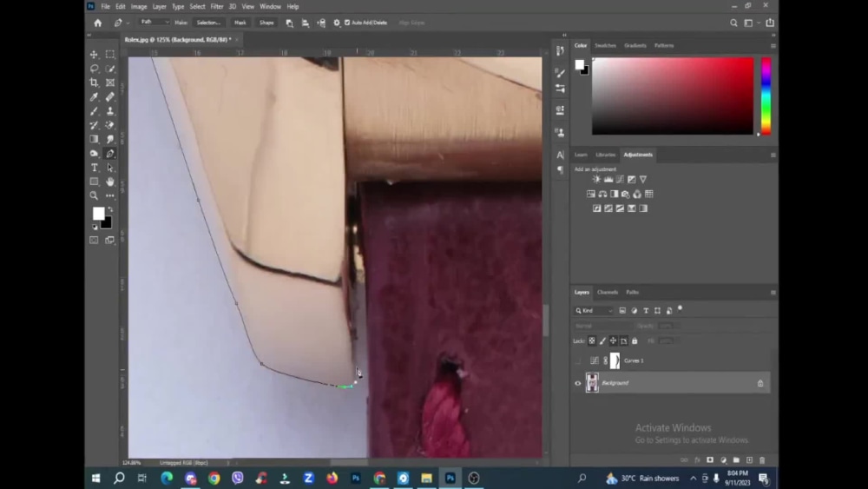Switch to the Gradients tab
Viewport: 868px width, 489px height.
(635, 46)
